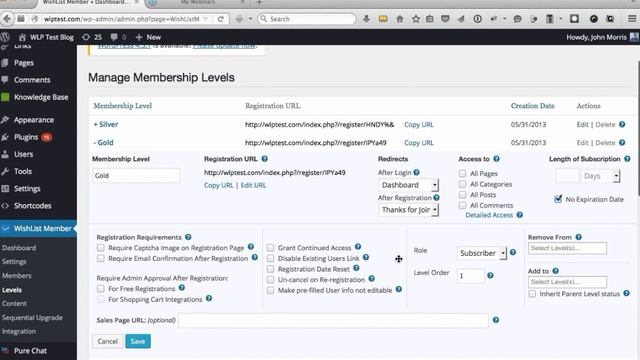Open the browser hamburger menu
The height and width of the screenshot is (360, 640).
[x=632, y=19]
